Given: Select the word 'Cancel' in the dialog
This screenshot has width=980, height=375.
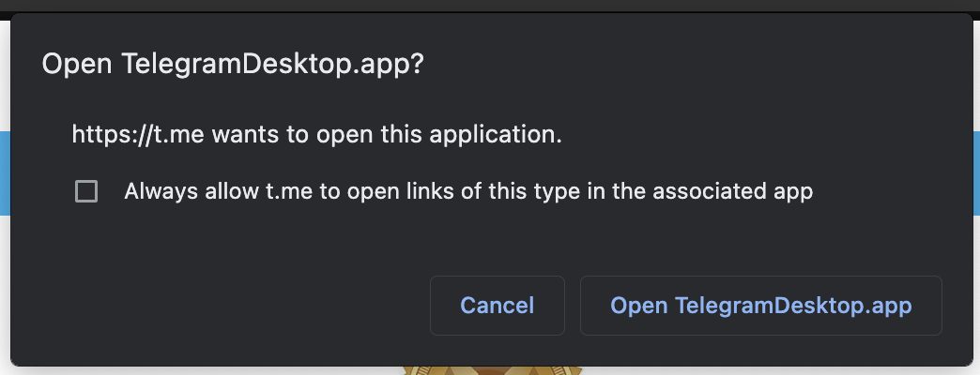Looking at the screenshot, I should pos(498,306).
